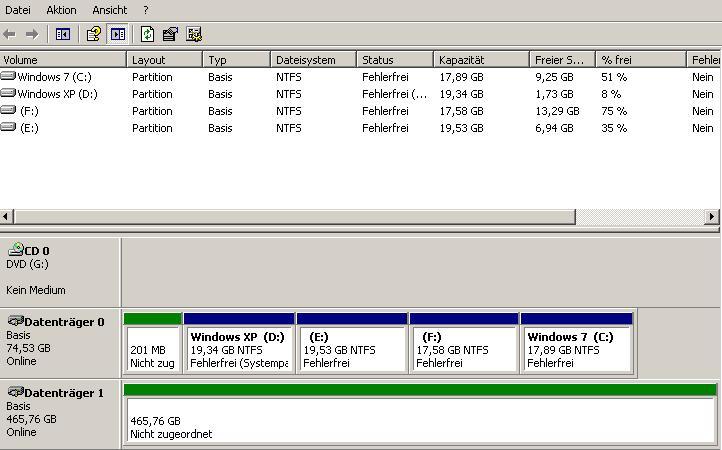Open the Ansicht menu

click(110, 10)
